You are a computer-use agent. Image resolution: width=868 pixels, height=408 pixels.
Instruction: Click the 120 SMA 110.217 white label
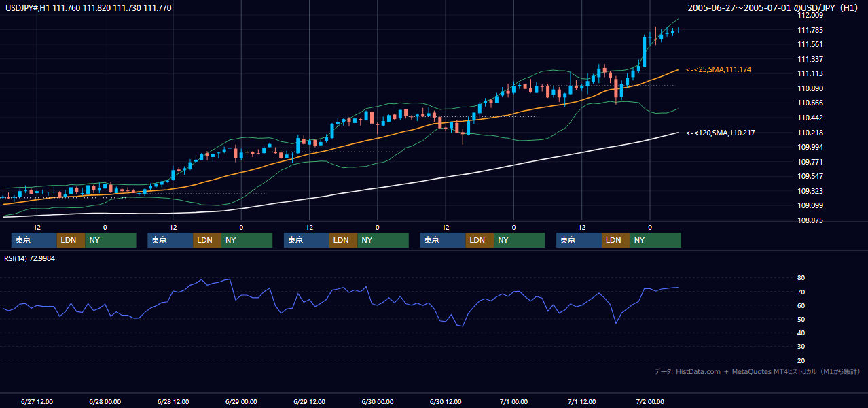click(721, 133)
